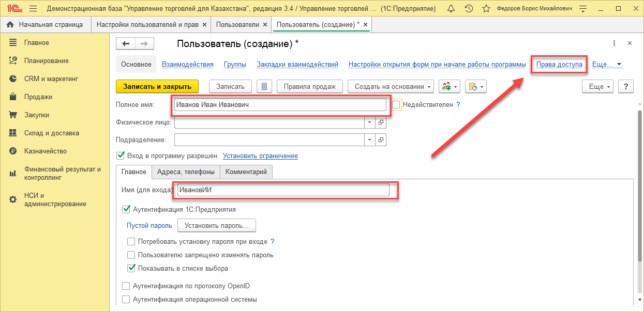Expand the Создать на основании dropdown
Viewport: 644px width, 312px height.
click(x=391, y=87)
